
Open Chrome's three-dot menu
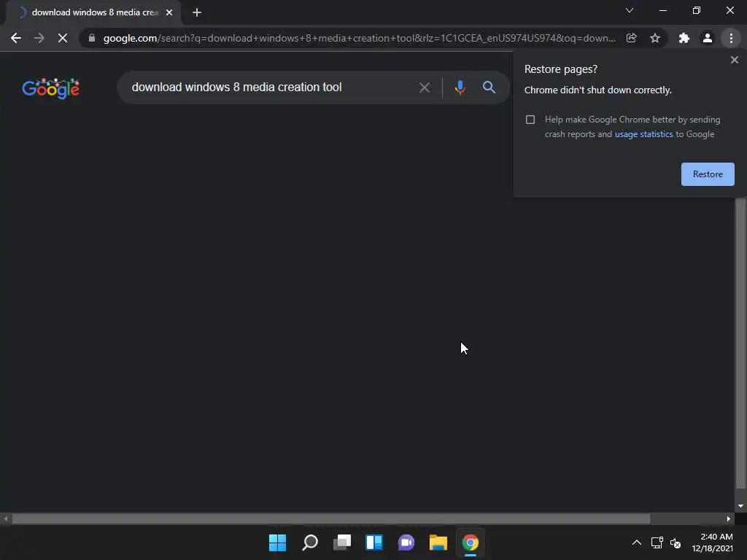pos(731,38)
